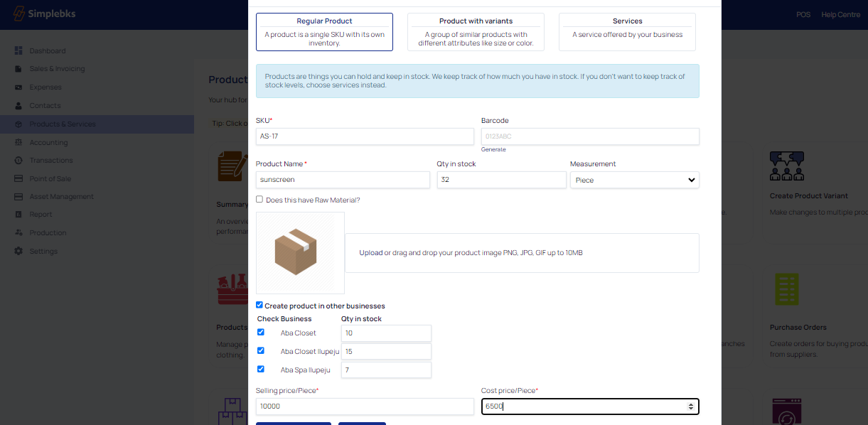Uncheck the Aba Spa Ilupeju business checkbox

pos(261,369)
